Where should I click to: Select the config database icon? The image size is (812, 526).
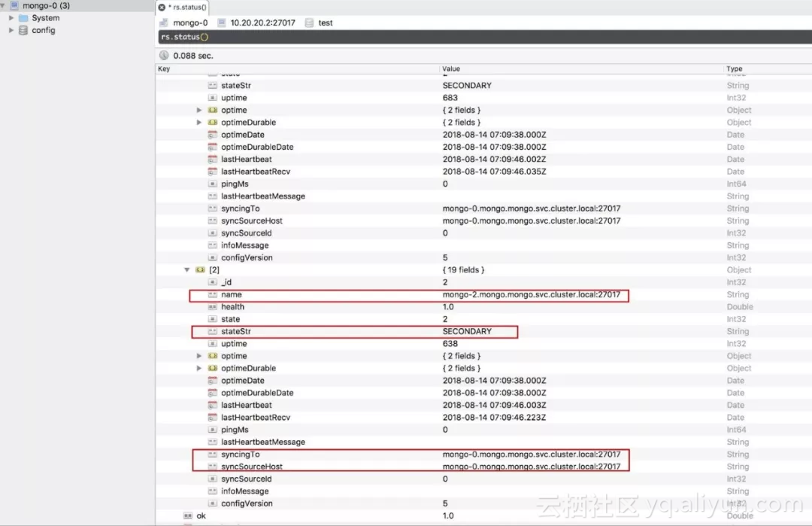coord(23,30)
